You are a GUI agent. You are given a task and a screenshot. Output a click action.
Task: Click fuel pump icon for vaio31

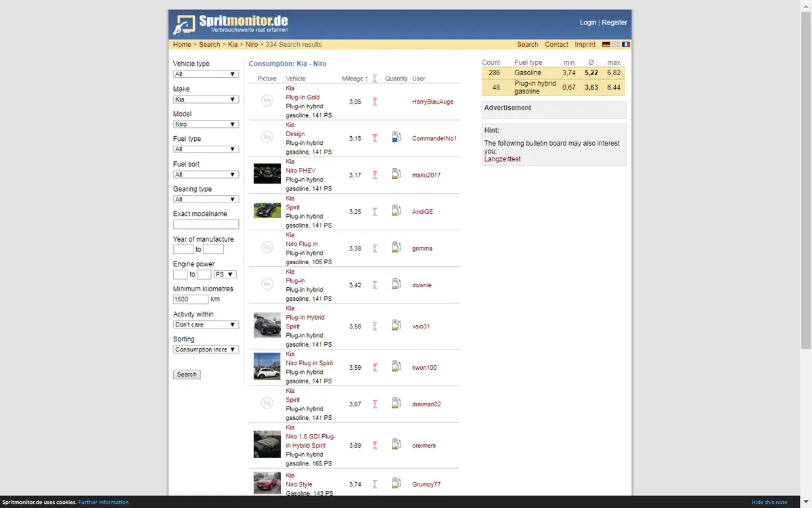(397, 325)
